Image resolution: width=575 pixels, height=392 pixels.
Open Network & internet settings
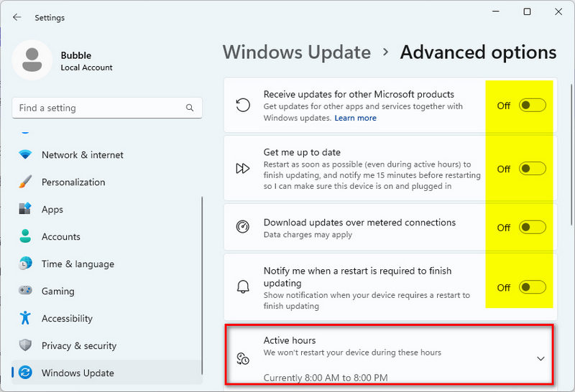coord(106,154)
